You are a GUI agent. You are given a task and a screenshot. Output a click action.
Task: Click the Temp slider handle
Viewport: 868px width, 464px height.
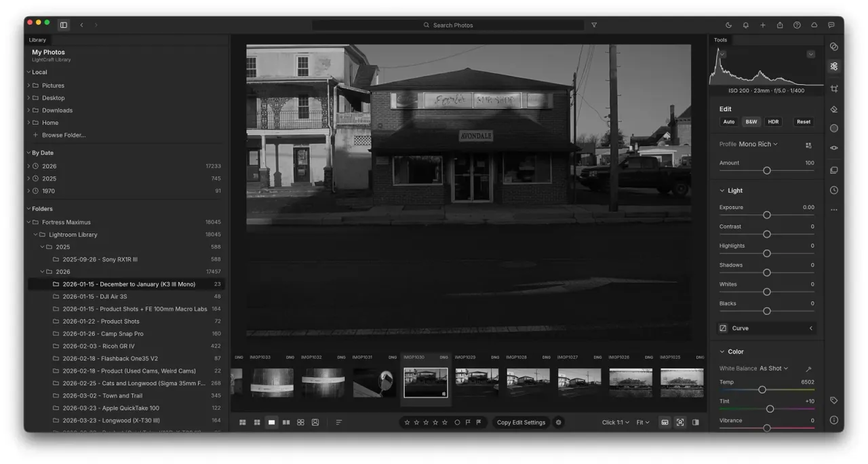762,390
